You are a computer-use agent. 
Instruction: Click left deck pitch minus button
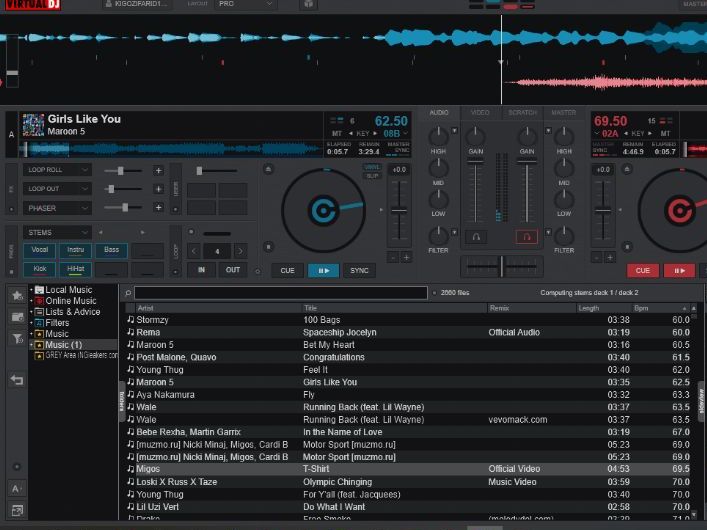tap(393, 257)
